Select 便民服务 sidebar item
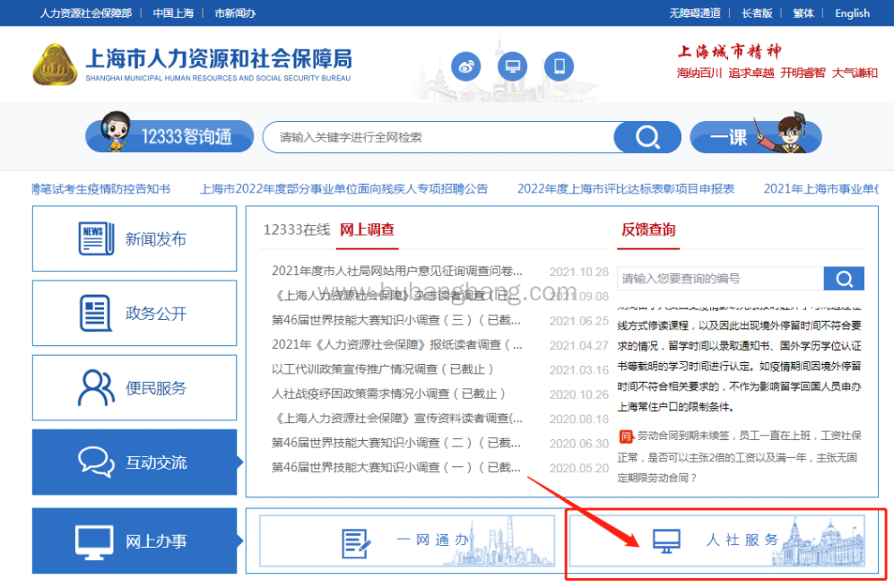Screen dimensions: 894x588 (135, 388)
